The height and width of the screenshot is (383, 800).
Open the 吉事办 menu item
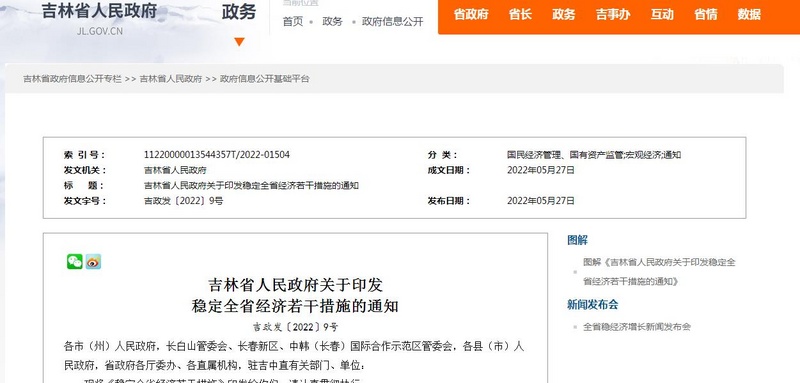613,14
